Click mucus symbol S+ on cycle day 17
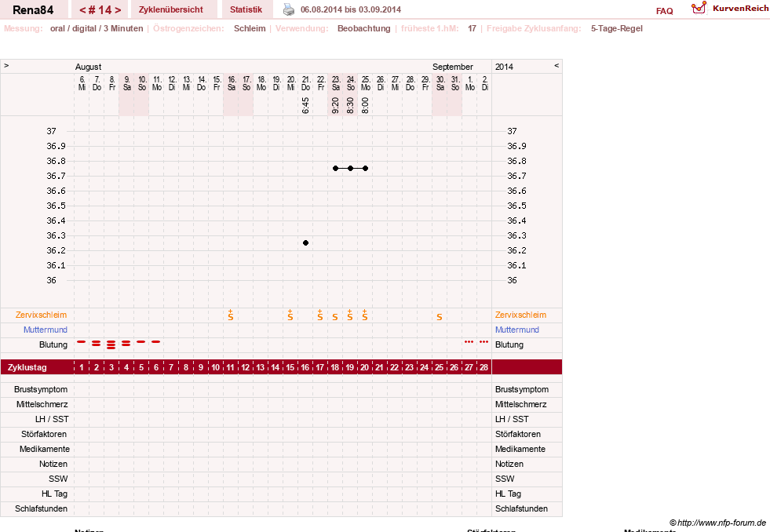This screenshot has height=532, width=770. pos(320,315)
